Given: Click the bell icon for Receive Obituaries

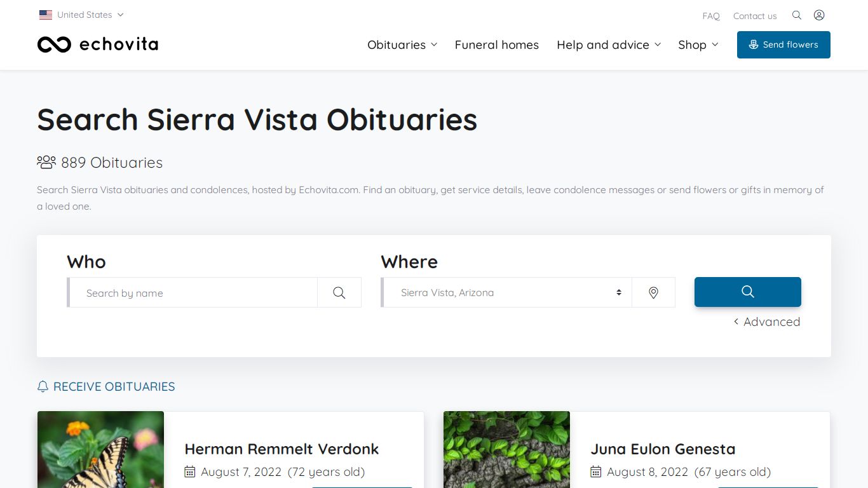Looking at the screenshot, I should pos(43,386).
